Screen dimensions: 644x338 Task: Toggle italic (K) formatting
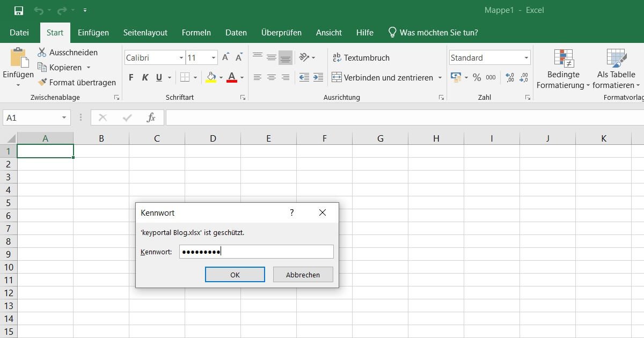coord(145,78)
